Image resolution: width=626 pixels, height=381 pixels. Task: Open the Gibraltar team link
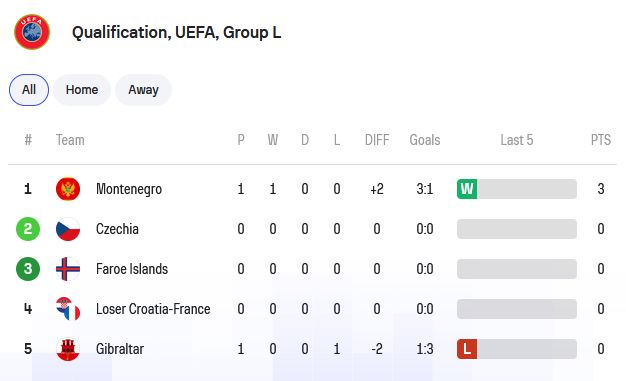[120, 349]
